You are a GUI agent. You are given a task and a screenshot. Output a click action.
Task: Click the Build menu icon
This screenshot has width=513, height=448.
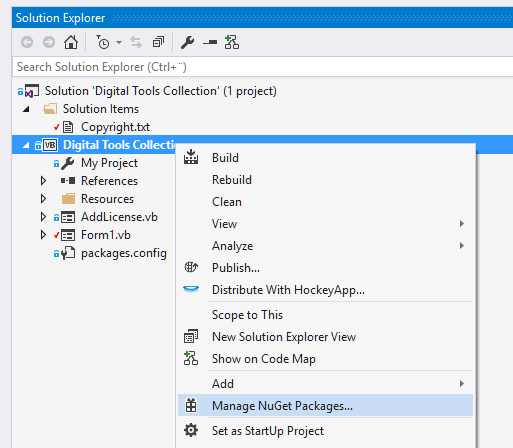pyautogui.click(x=191, y=157)
